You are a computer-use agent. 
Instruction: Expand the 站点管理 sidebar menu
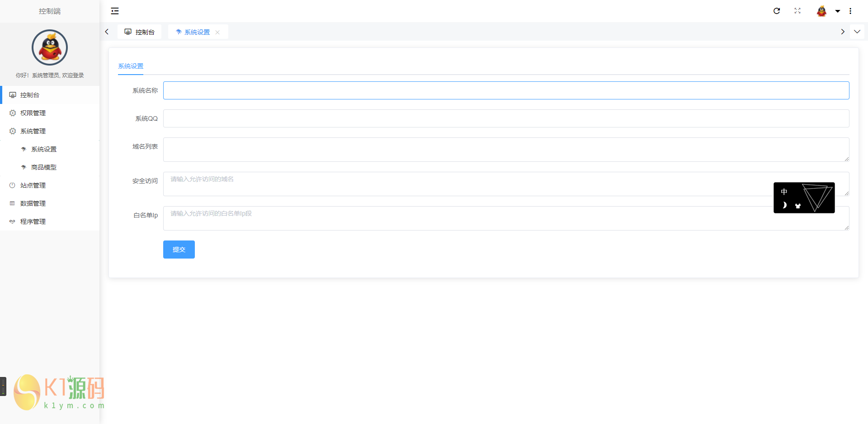click(x=50, y=185)
